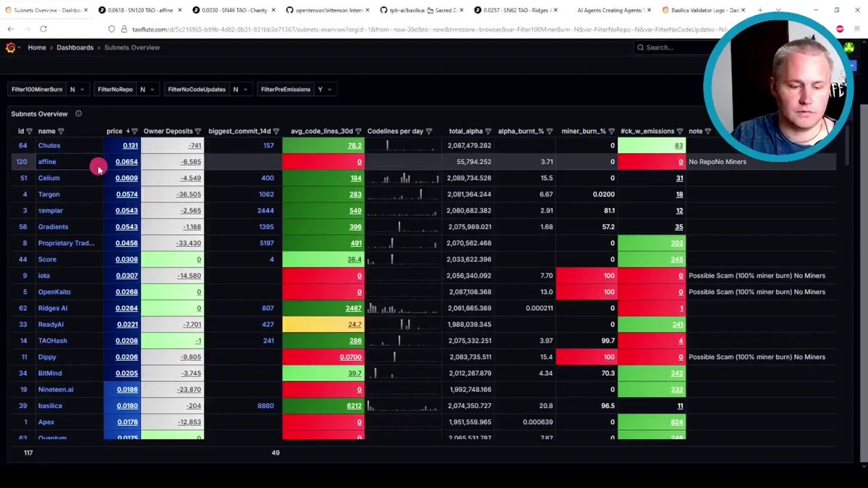Focus the Grafana Search field

click(x=669, y=48)
